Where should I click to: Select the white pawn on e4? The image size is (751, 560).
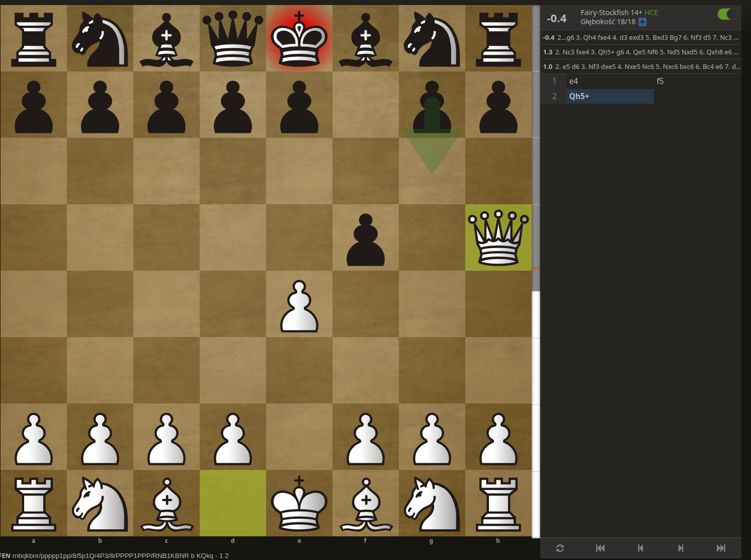click(299, 304)
